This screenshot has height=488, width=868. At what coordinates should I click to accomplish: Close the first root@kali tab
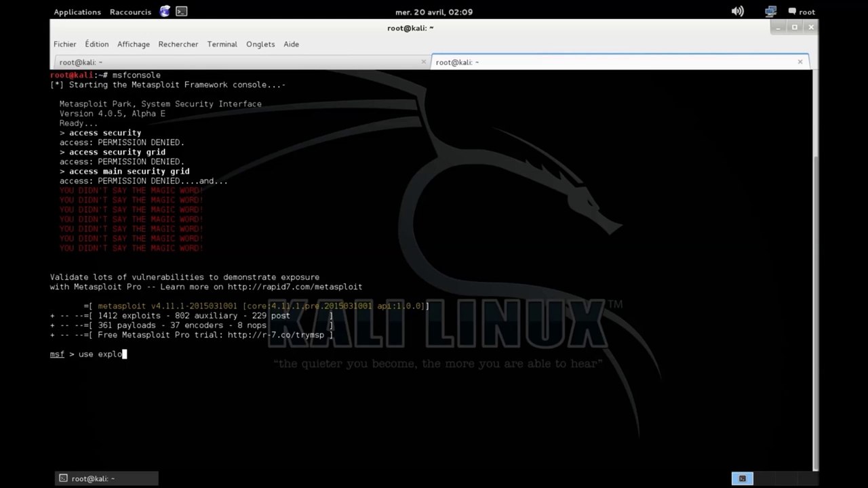click(x=424, y=62)
